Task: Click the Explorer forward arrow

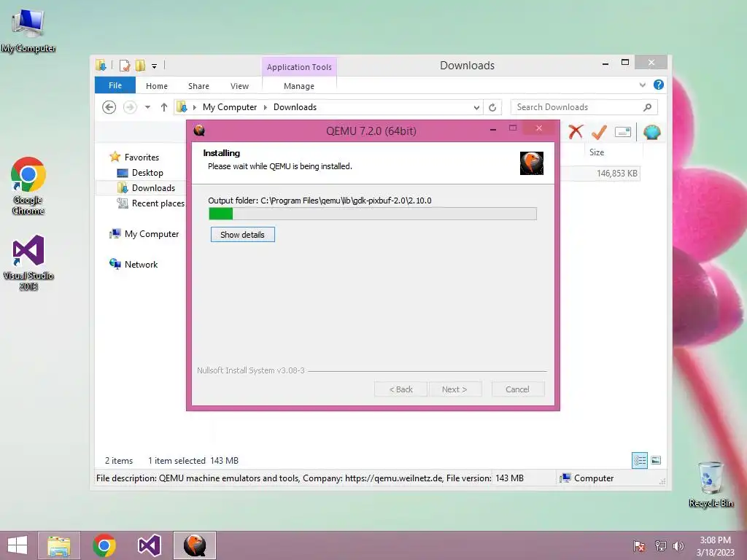Action: point(130,107)
